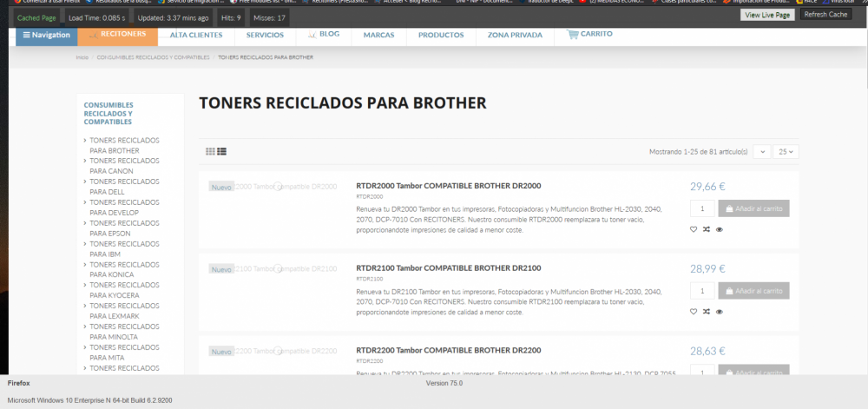Expand TONERS RECICLADOS PARA BROTHER arrow

pyautogui.click(x=85, y=141)
